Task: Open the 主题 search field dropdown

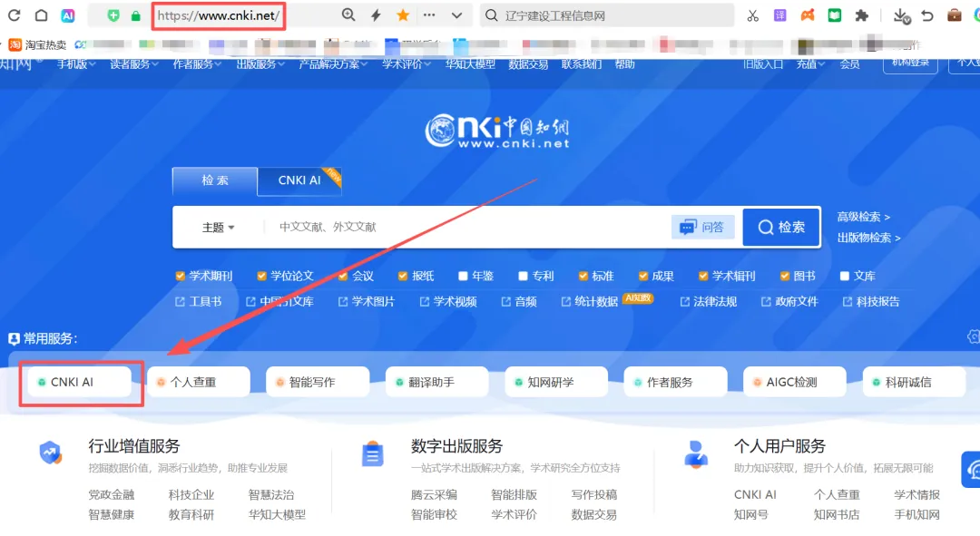Action: click(218, 228)
